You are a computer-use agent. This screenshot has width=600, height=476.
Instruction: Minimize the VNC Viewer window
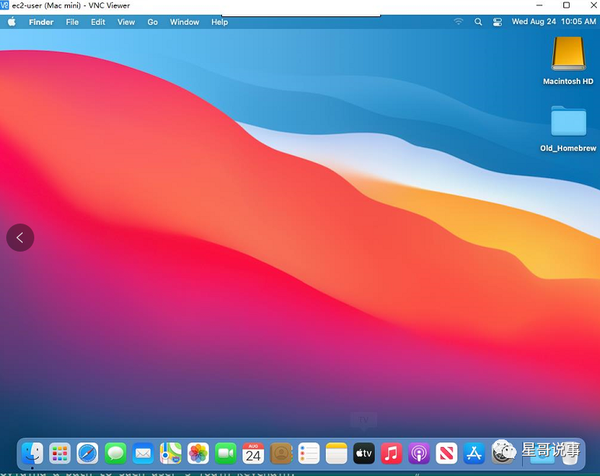point(540,5)
